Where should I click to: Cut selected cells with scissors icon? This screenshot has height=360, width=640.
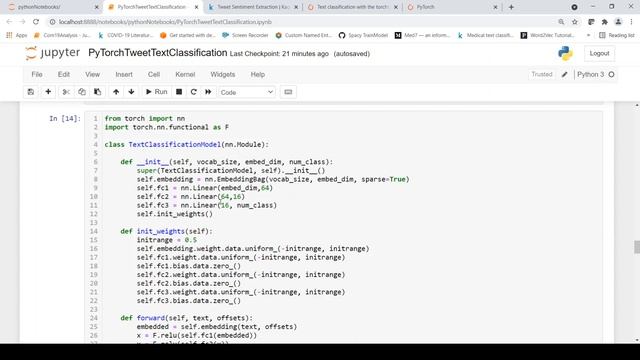(66, 92)
